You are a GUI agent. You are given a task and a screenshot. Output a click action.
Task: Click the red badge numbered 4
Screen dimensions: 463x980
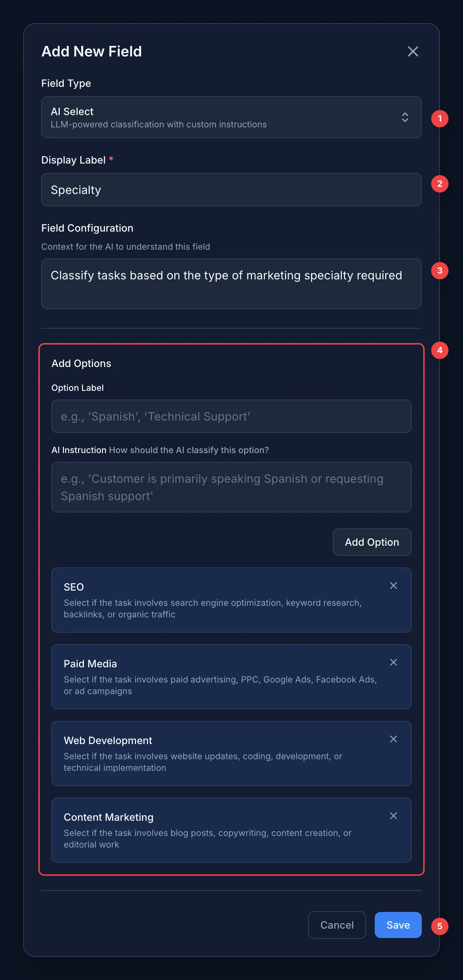click(439, 350)
